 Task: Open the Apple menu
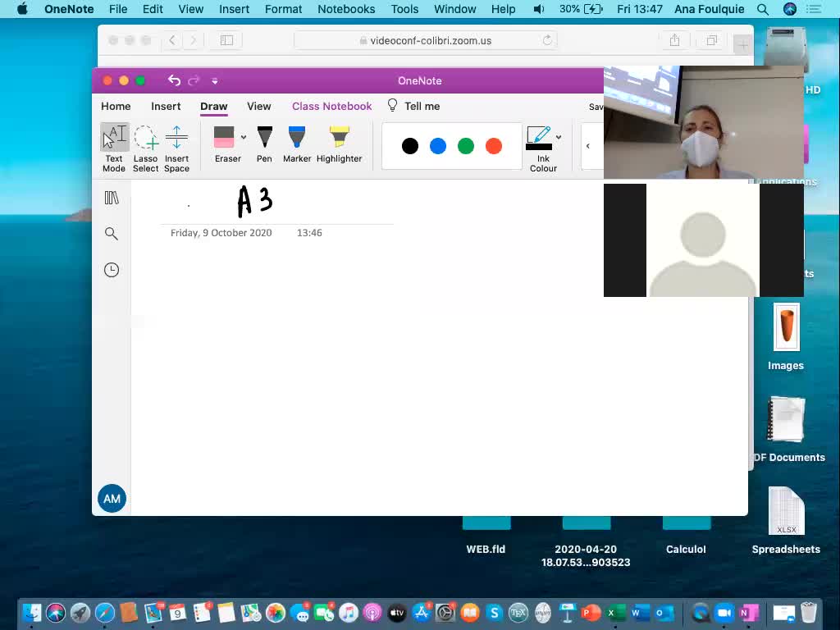(22, 9)
